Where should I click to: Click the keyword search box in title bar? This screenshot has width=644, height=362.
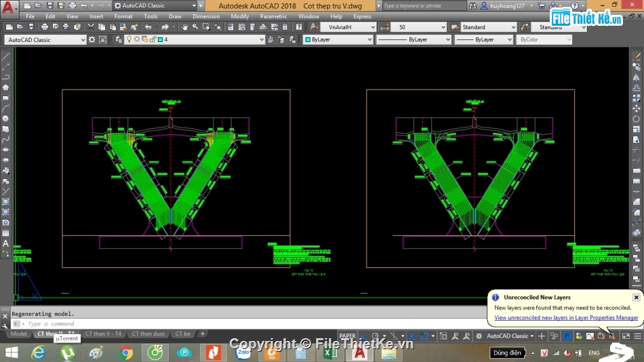(x=424, y=5)
